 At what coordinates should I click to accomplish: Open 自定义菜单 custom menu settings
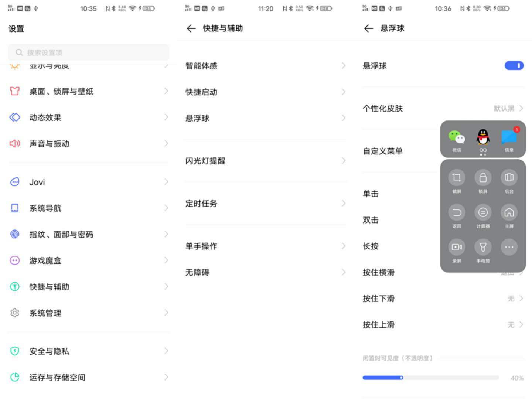(383, 151)
